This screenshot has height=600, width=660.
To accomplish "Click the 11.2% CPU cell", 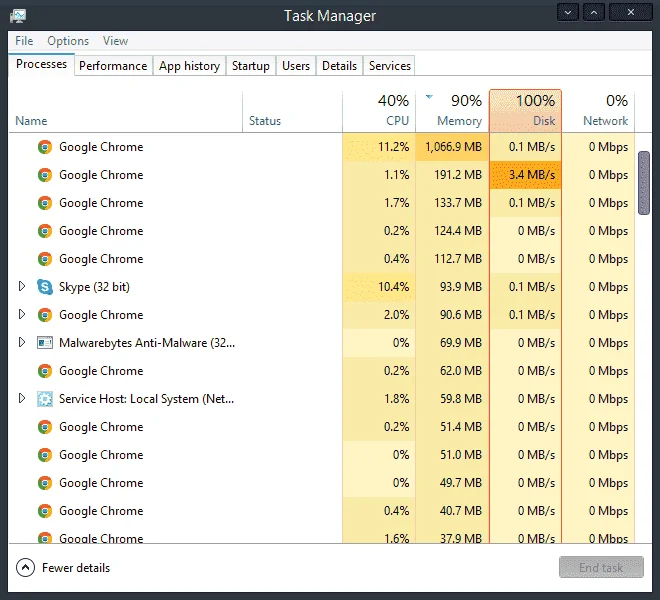I will pyautogui.click(x=379, y=147).
